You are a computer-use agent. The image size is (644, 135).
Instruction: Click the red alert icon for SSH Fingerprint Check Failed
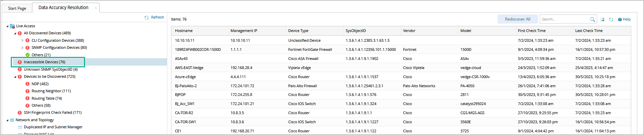(x=20, y=113)
